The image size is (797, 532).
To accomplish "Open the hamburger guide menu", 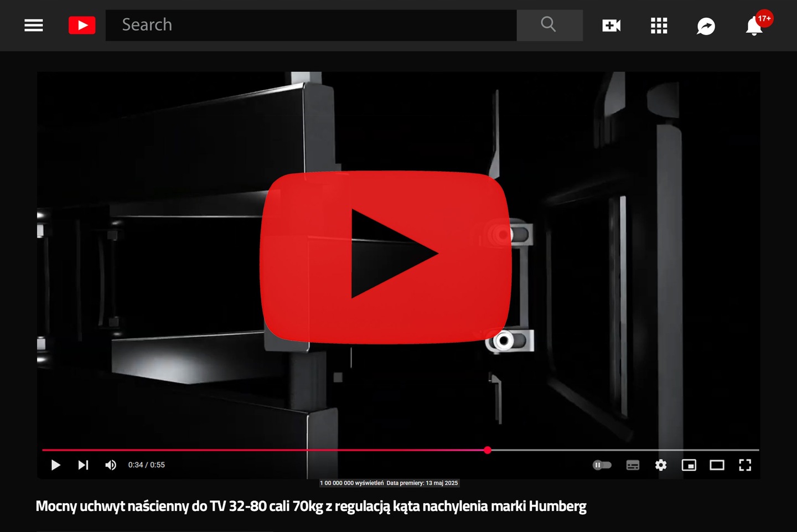I will pyautogui.click(x=34, y=25).
